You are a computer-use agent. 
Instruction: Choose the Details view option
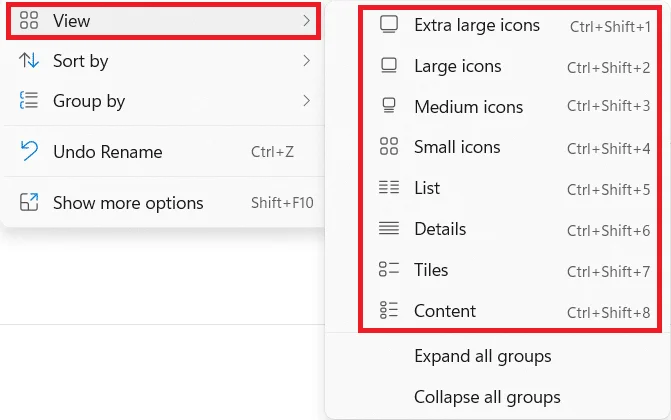(x=510, y=229)
